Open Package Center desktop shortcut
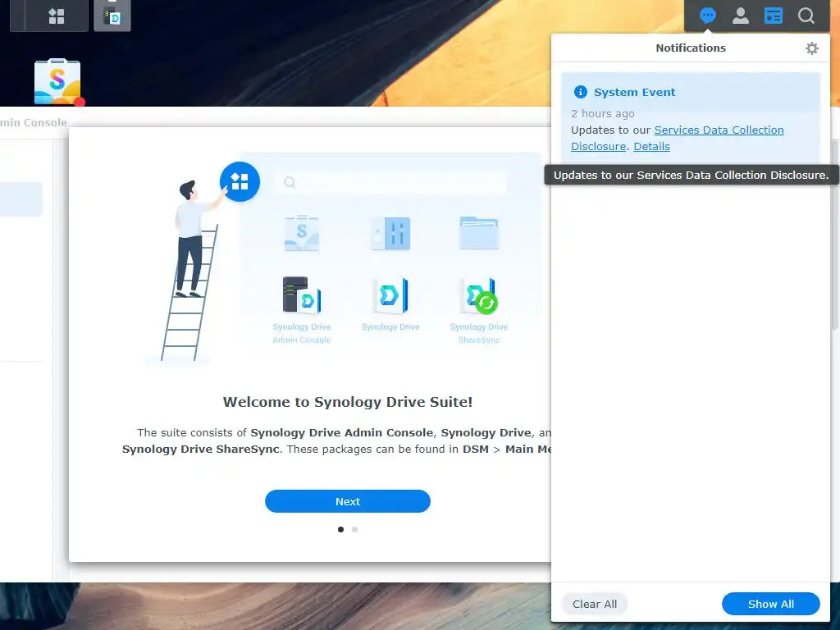Screen dimensions: 840x630 click(x=57, y=81)
